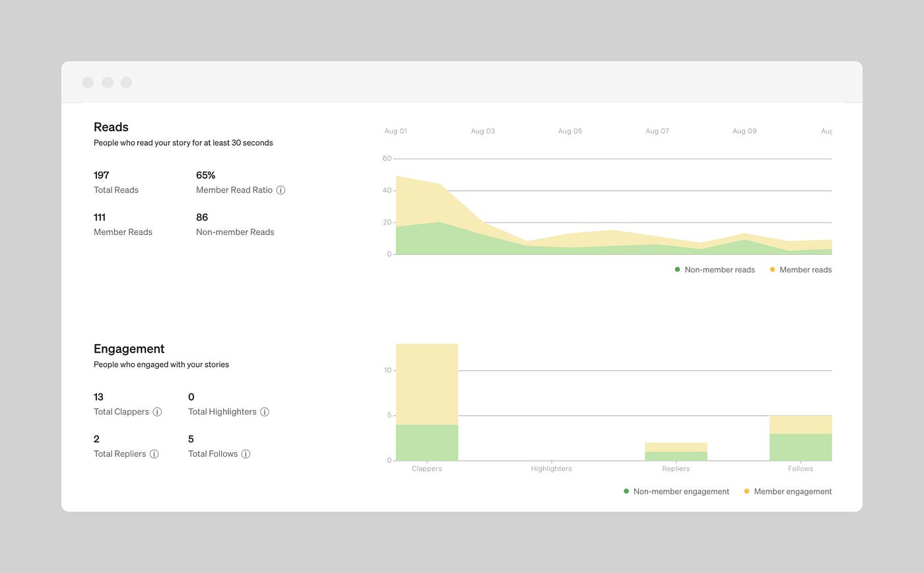The width and height of the screenshot is (924, 573).
Task: Select the Clappers bar in engagement chart
Action: 427,402
